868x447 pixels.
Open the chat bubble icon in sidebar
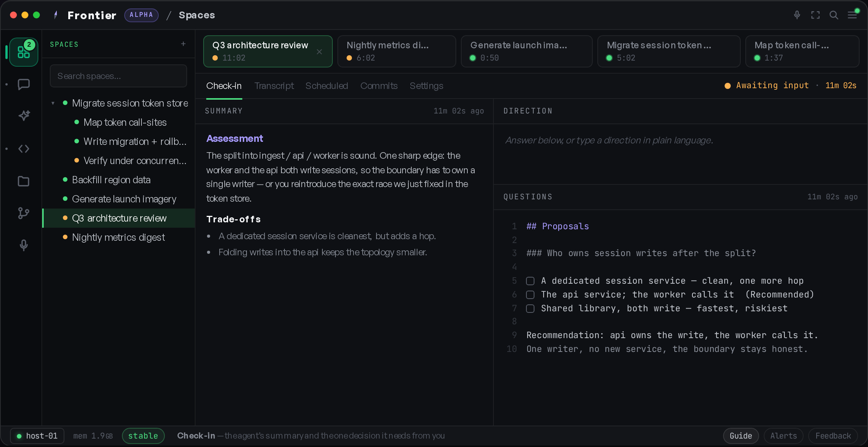(x=24, y=84)
